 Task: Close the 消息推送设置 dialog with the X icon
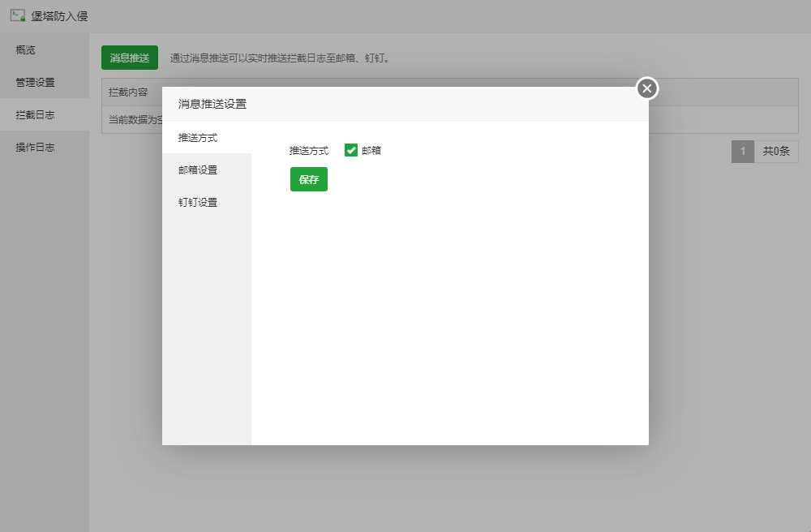[646, 88]
